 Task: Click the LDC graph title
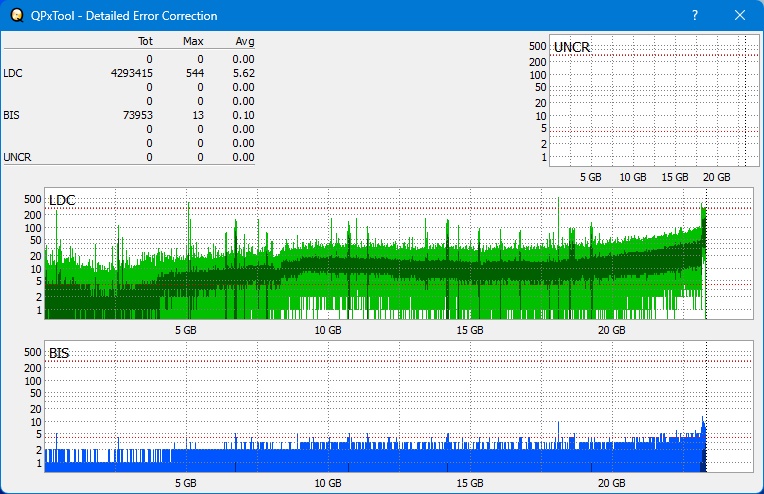(x=62, y=200)
